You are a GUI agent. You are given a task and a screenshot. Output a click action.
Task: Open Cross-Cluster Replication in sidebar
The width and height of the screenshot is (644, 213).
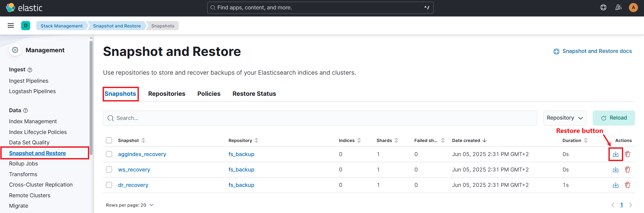point(41,185)
